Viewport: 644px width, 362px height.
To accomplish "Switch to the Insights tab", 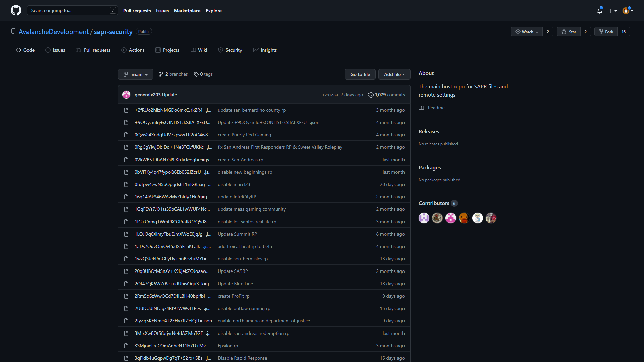I will pyautogui.click(x=265, y=50).
